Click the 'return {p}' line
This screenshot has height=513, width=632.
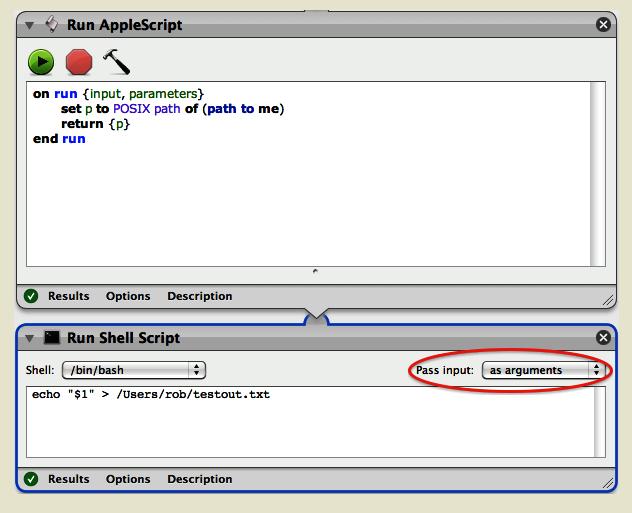click(x=95, y=124)
